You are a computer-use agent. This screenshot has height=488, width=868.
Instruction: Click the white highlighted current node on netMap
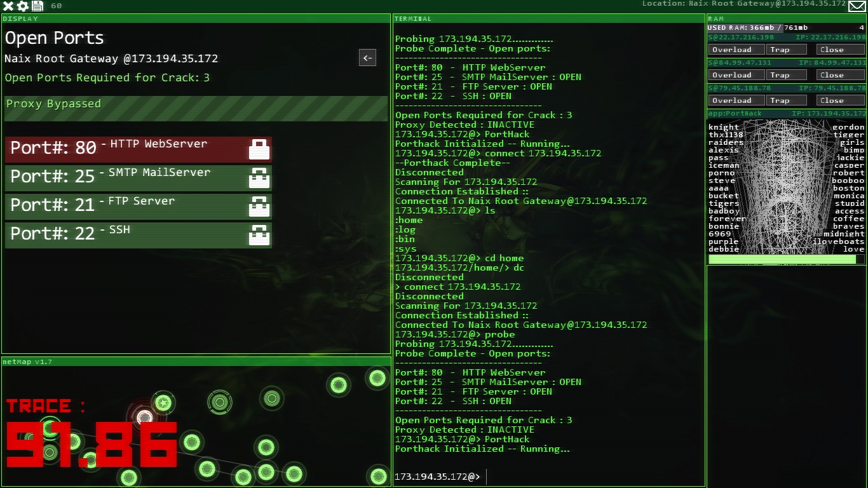tap(145, 417)
